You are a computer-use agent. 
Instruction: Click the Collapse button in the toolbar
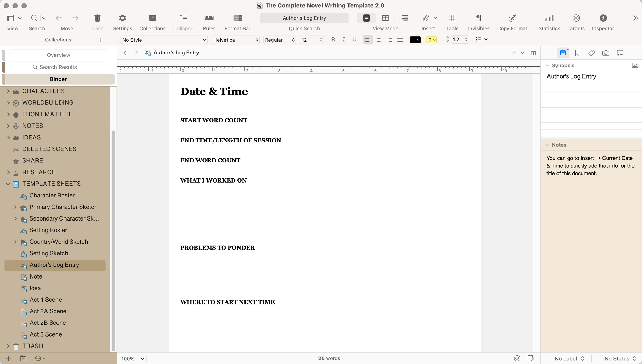[x=183, y=18]
